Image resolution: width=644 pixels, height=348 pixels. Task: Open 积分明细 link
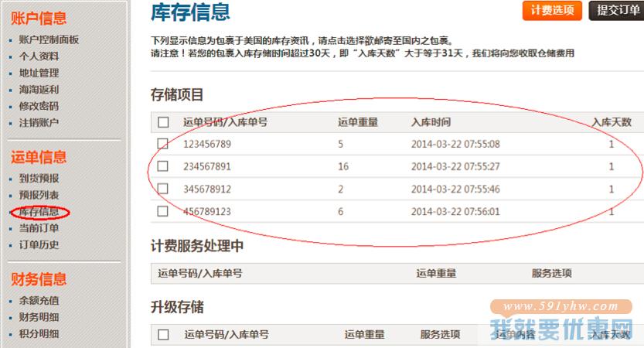[39, 333]
